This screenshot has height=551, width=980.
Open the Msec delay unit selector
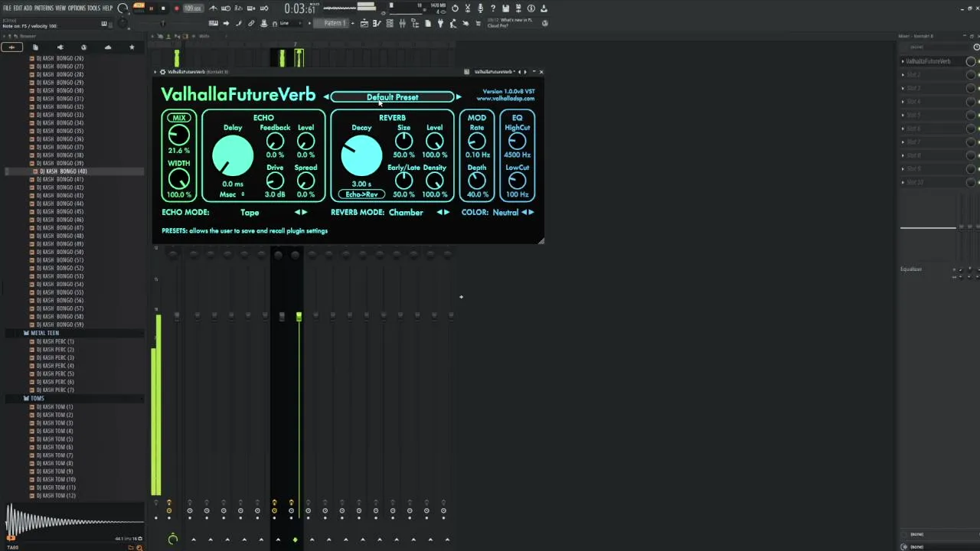232,194
